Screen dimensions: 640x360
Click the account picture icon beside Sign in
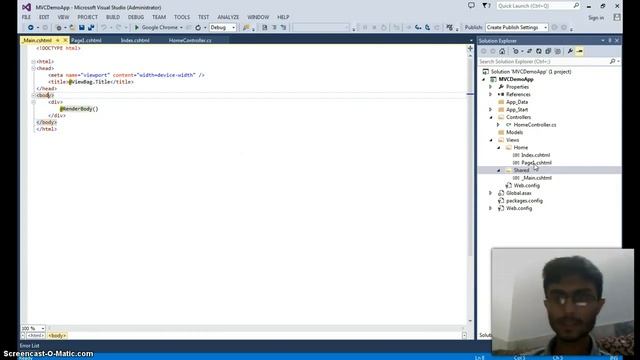point(617,17)
